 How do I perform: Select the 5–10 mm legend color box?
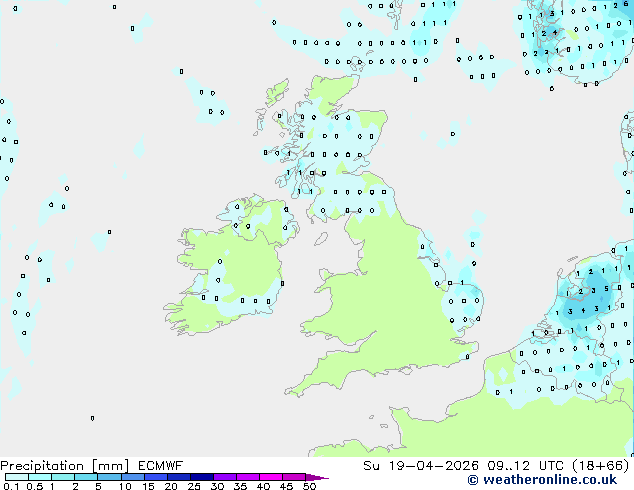(x=109, y=477)
